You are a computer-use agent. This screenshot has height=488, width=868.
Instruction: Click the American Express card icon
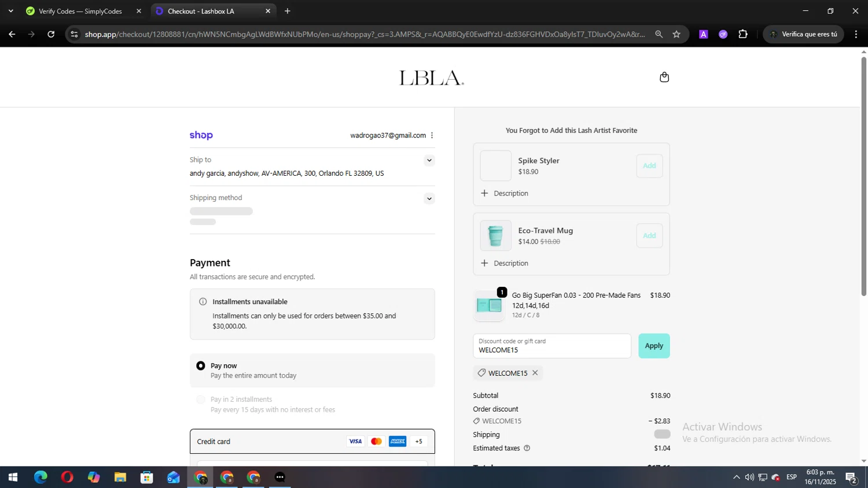[398, 441]
